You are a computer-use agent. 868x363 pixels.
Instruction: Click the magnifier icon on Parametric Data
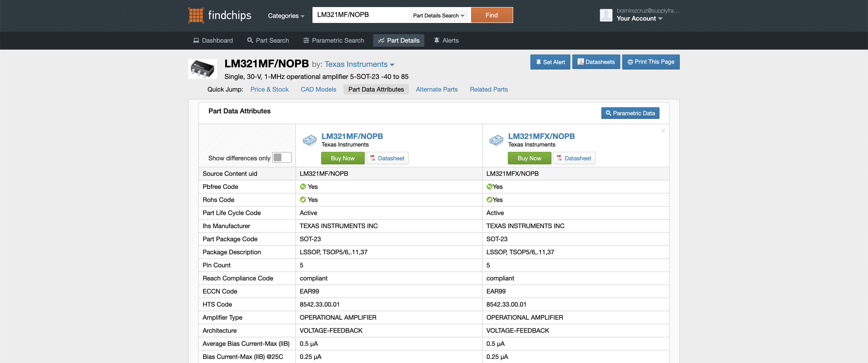pos(608,113)
